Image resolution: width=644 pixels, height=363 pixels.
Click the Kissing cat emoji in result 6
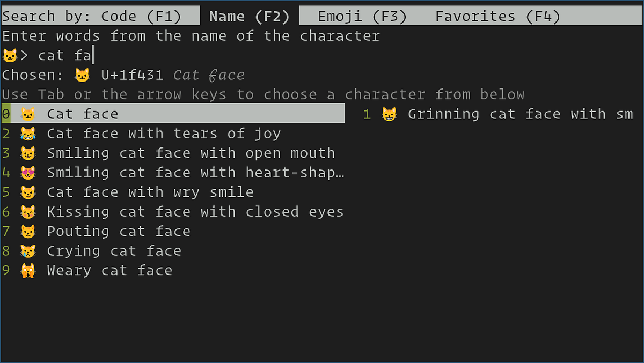click(27, 211)
